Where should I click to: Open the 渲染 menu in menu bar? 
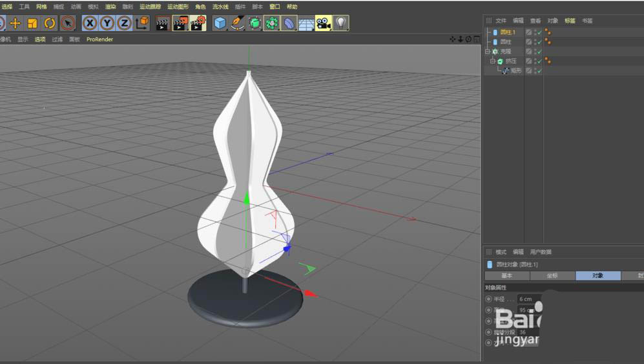110,6
